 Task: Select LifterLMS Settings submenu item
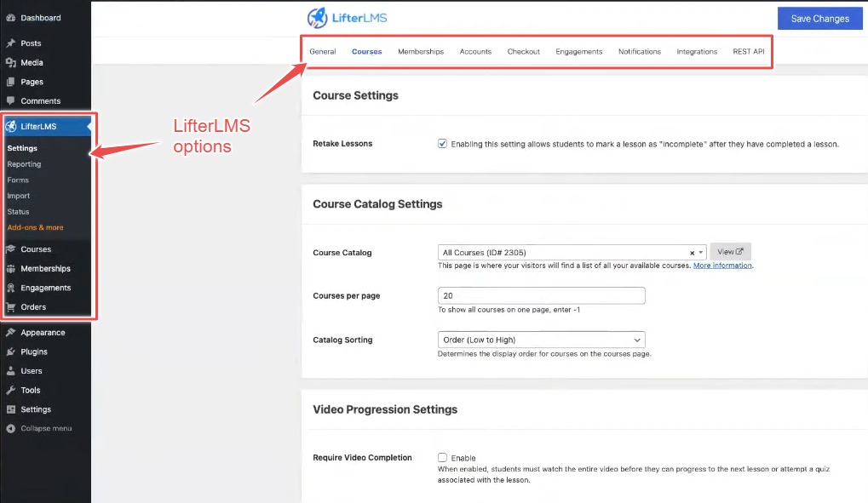coord(22,148)
